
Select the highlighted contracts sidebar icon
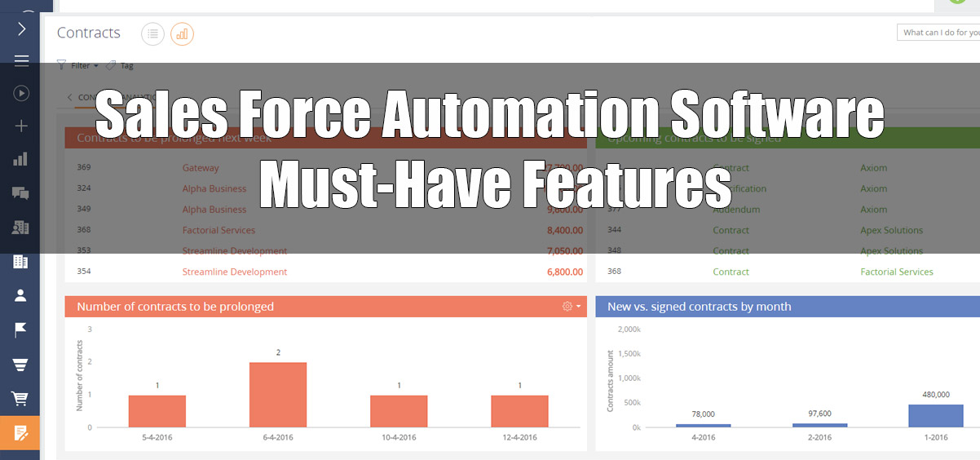click(x=20, y=432)
